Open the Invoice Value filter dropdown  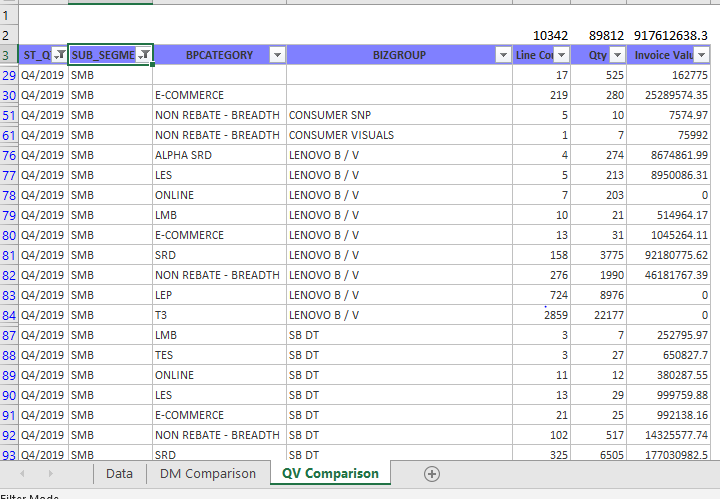click(x=702, y=55)
